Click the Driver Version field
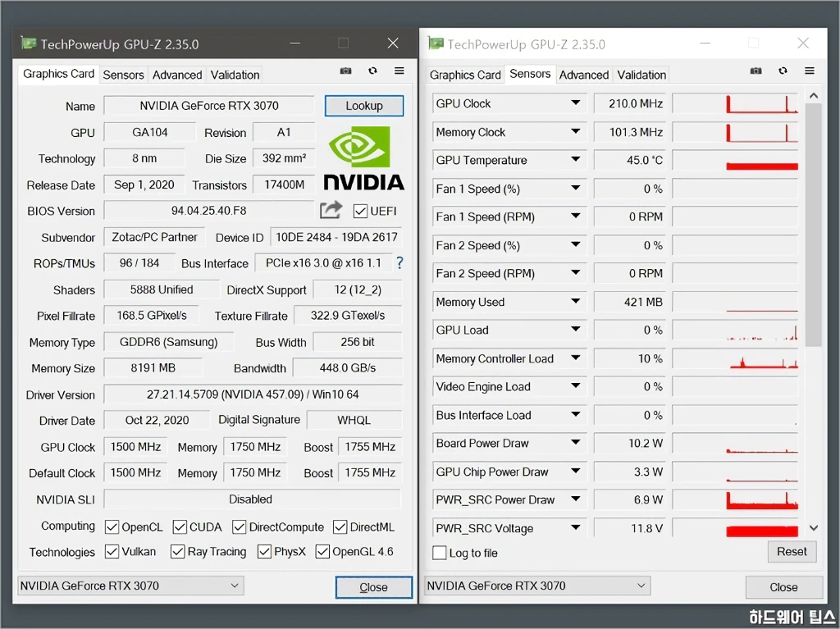 253,394
